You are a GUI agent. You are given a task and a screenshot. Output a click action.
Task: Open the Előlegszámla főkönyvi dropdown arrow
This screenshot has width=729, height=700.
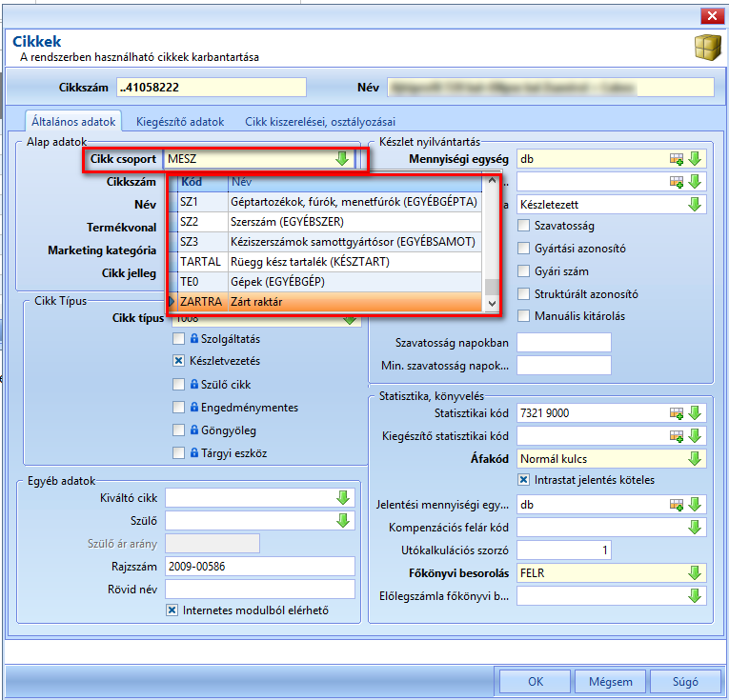(x=695, y=596)
